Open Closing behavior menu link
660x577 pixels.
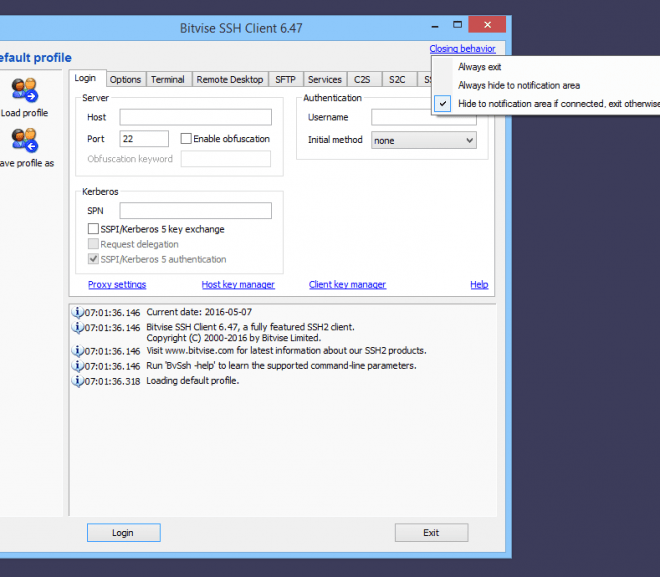coord(462,49)
